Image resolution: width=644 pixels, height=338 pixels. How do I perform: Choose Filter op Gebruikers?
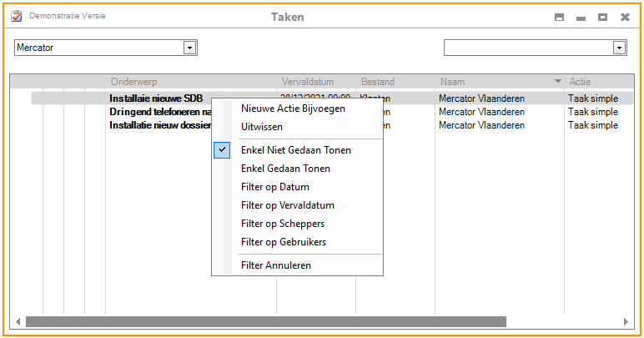pos(284,242)
